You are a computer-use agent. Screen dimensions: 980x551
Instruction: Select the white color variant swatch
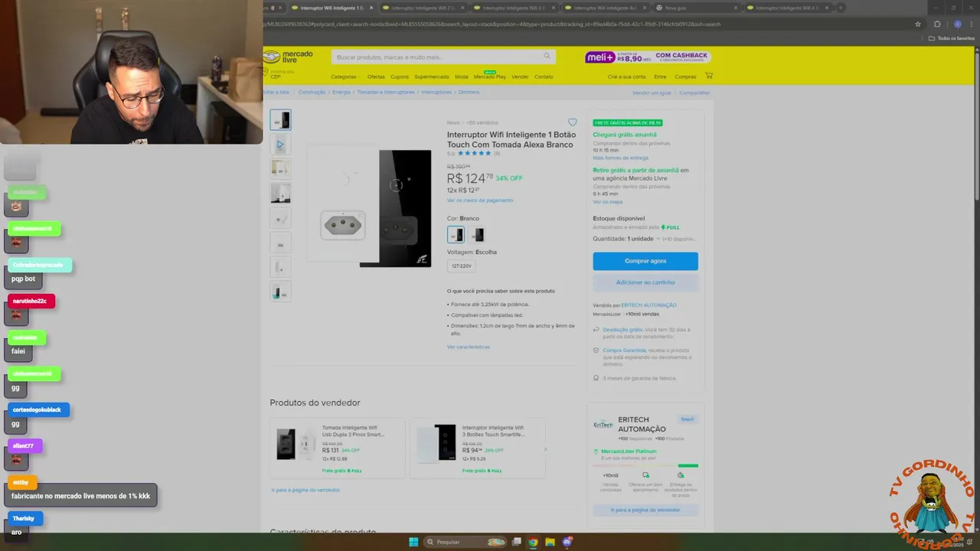[x=456, y=234]
